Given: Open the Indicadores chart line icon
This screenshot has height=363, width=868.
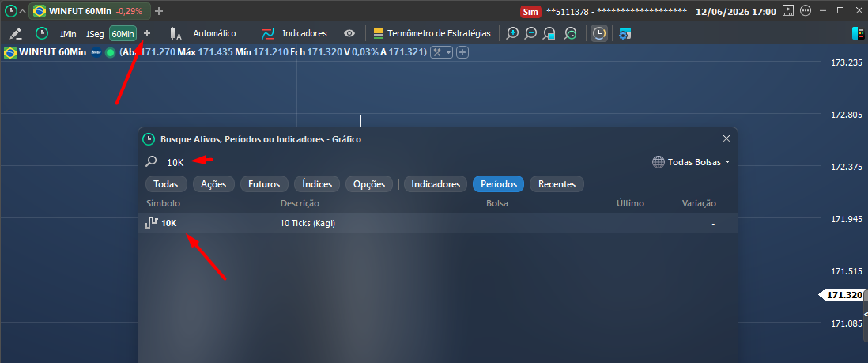Looking at the screenshot, I should coord(268,34).
